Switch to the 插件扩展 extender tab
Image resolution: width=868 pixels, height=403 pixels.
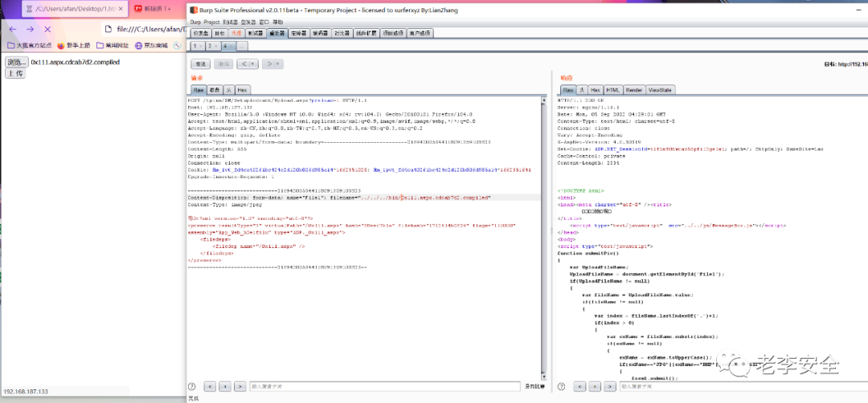[x=366, y=33]
